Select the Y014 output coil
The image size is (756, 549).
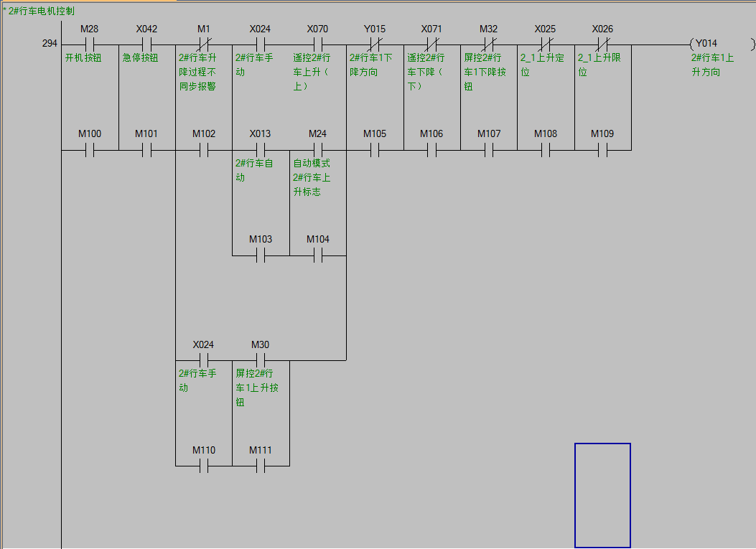tap(720, 44)
